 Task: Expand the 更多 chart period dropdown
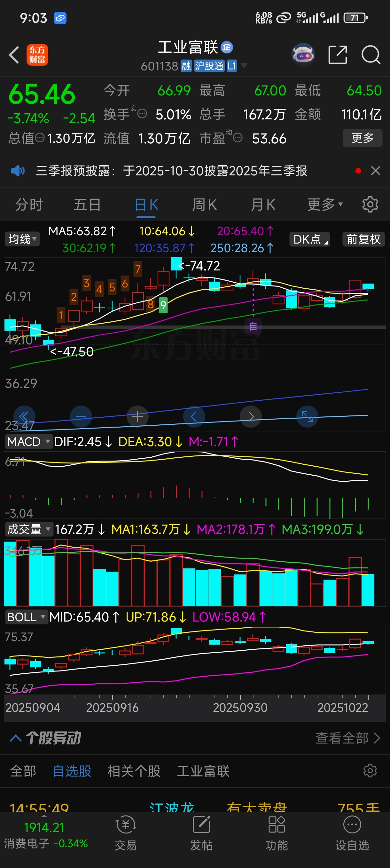[x=325, y=205]
